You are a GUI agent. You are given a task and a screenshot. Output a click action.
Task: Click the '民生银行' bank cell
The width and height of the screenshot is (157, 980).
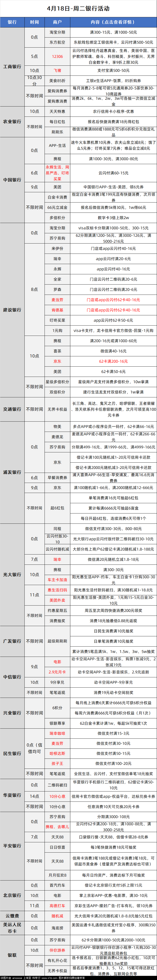12,753
